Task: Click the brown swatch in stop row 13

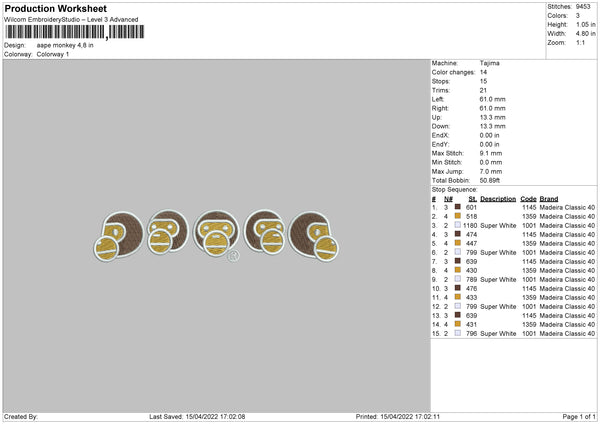Action: [457, 315]
